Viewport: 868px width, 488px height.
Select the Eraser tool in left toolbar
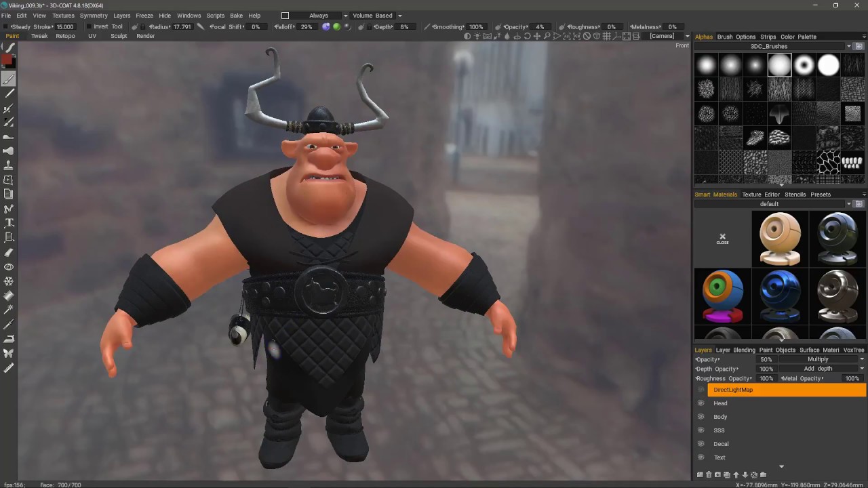tap(9, 252)
